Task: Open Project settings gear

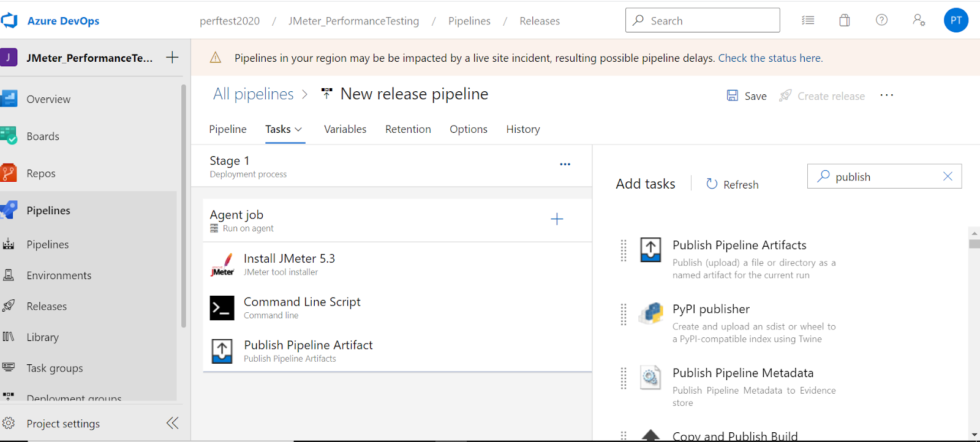Action: click(x=9, y=423)
